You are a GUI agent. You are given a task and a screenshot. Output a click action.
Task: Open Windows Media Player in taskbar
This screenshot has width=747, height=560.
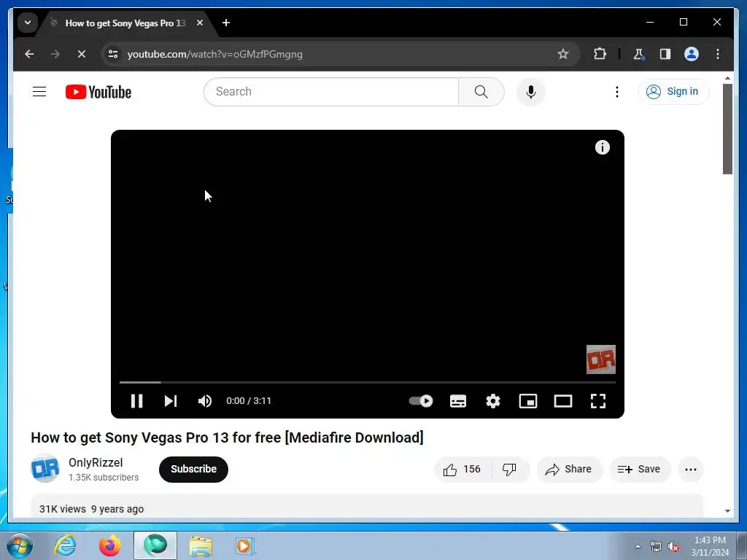pos(245,545)
